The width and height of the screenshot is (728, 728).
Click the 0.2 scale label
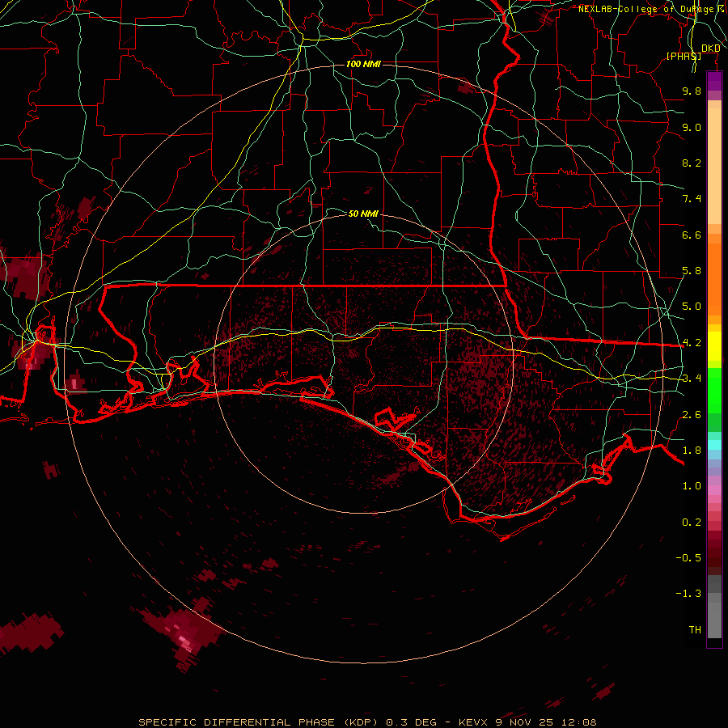click(x=692, y=523)
